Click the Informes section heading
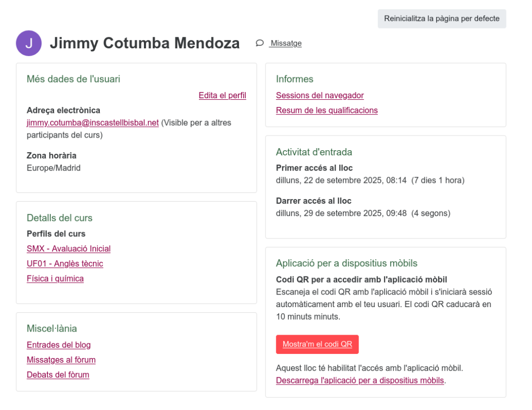Viewport: 532px width, 410px height. tap(295, 79)
